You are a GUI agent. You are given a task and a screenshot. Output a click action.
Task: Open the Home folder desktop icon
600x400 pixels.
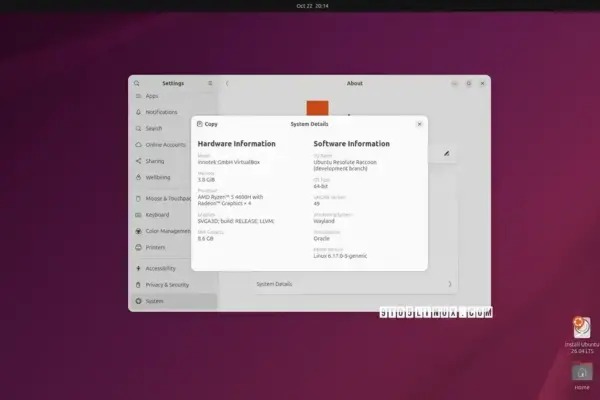[x=582, y=377]
